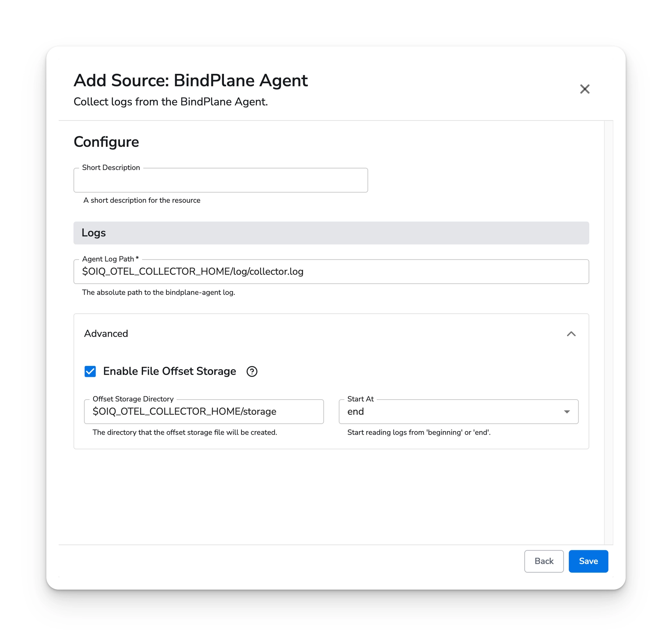Viewport: 672px width, 636px height.
Task: Click the Short Description input field
Action: 220,180
